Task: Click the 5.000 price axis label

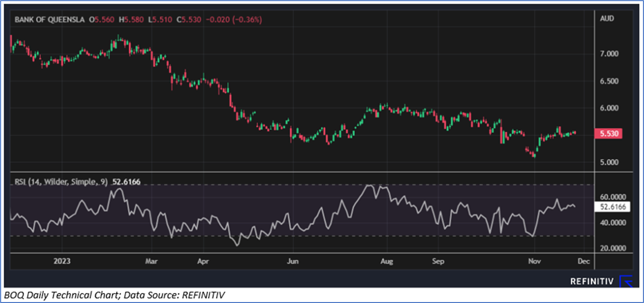Action: [x=608, y=162]
